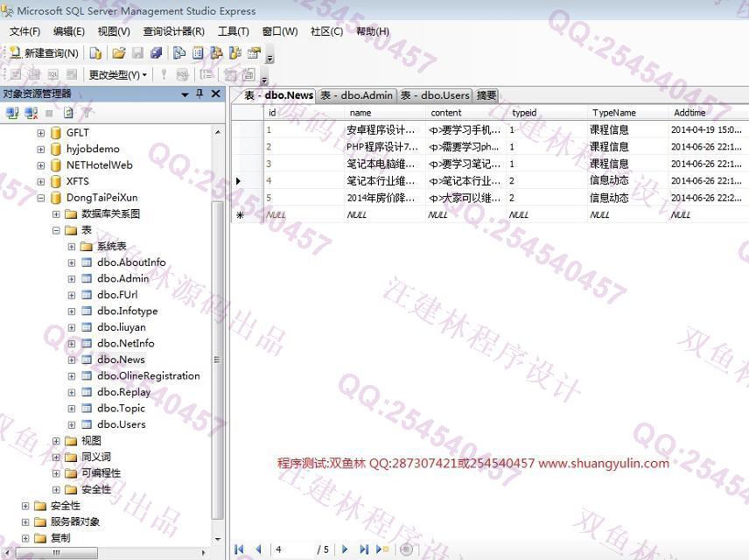The height and width of the screenshot is (560, 749).
Task: Expand the NETHotelWeb database node
Action: (x=41, y=165)
